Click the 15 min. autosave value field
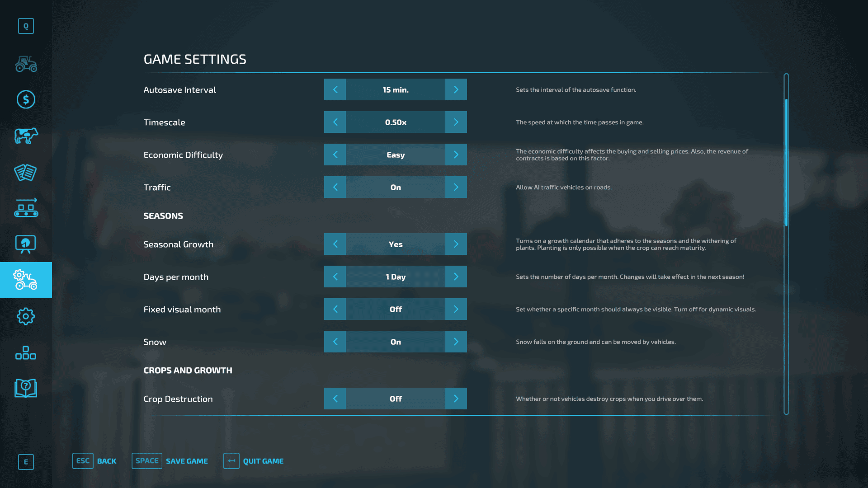The height and width of the screenshot is (488, 868). point(396,89)
